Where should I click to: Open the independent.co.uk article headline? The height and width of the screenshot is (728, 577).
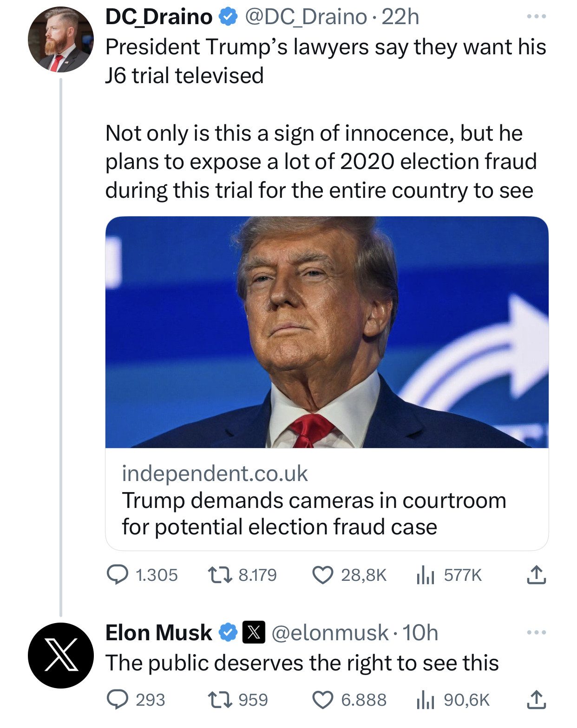tap(314, 513)
